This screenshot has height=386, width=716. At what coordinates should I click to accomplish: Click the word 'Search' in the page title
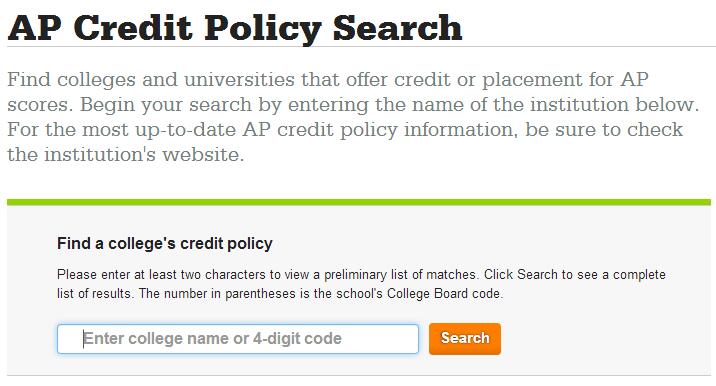(x=397, y=28)
